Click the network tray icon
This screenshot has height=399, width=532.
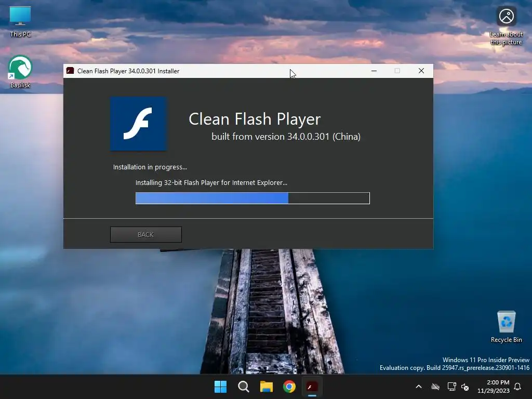[x=451, y=387]
